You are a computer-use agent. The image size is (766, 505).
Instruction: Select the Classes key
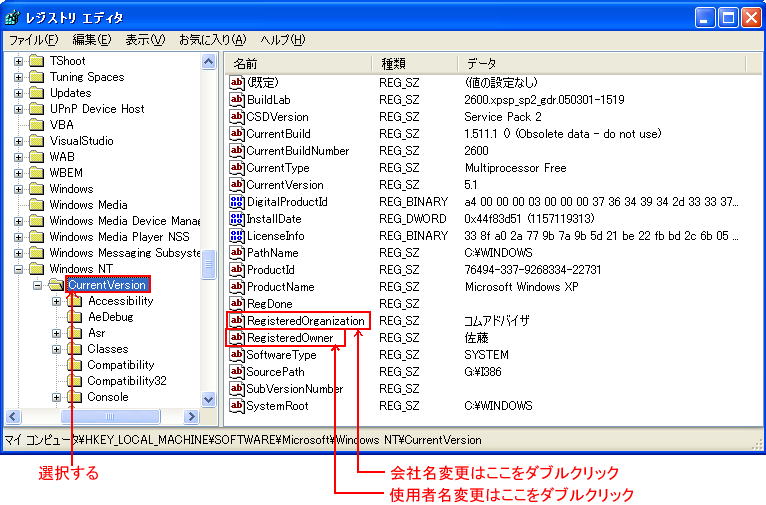point(108,349)
